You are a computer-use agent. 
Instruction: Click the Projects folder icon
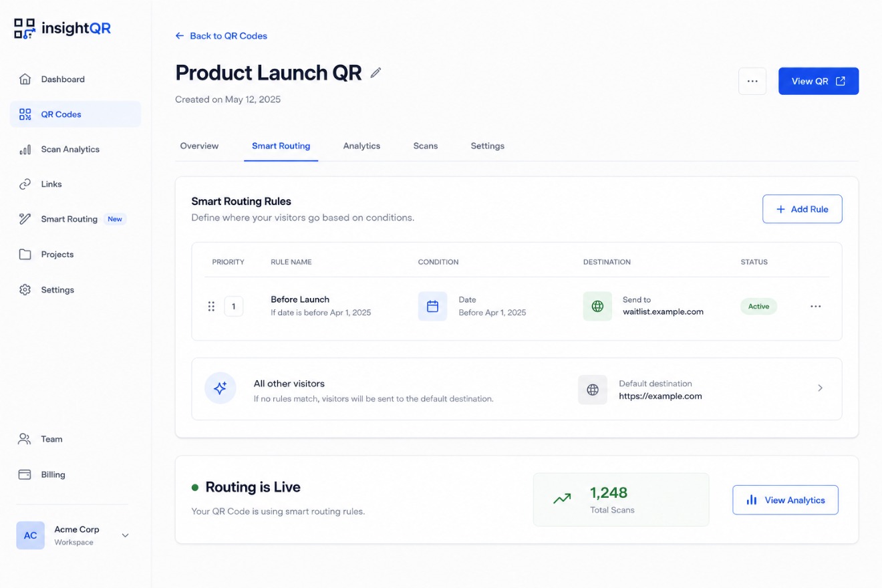25,255
